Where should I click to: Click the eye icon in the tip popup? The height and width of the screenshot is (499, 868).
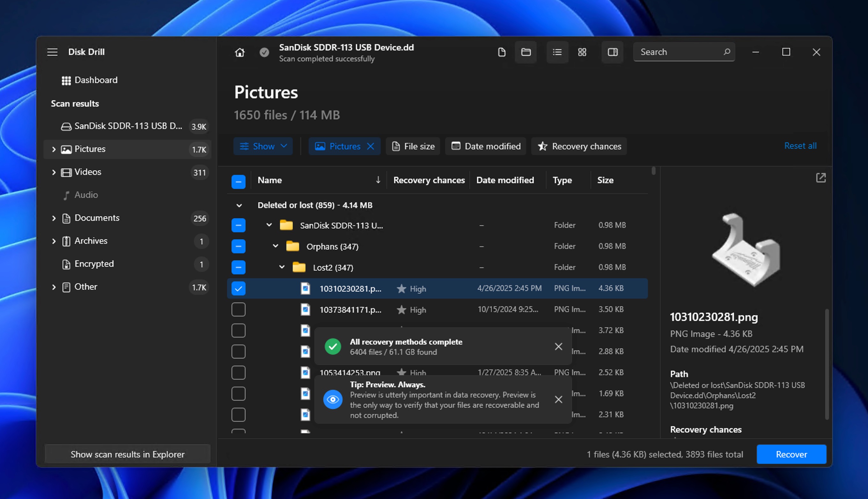tap(333, 399)
